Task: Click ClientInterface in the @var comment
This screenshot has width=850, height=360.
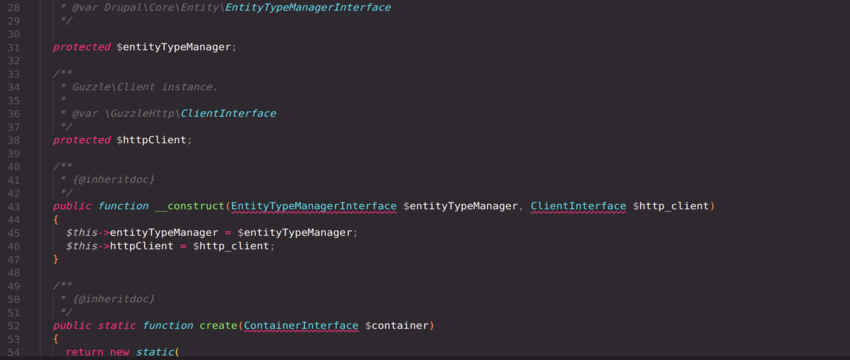Action: point(228,114)
